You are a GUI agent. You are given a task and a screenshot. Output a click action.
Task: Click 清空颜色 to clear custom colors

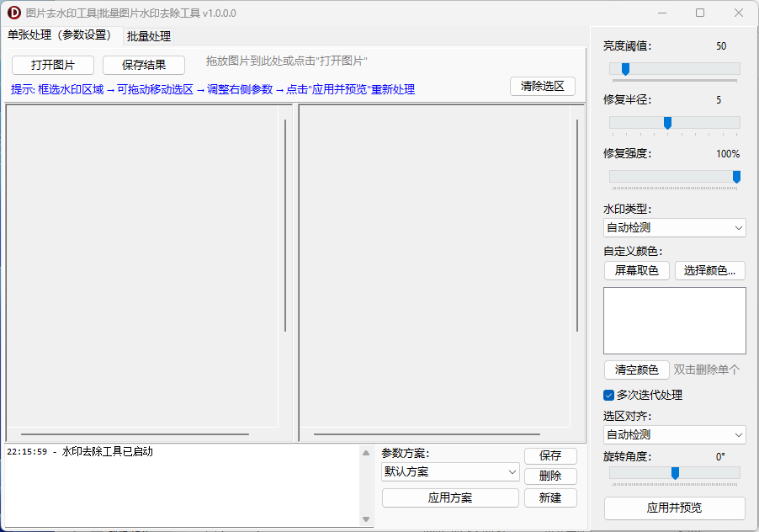point(635,370)
